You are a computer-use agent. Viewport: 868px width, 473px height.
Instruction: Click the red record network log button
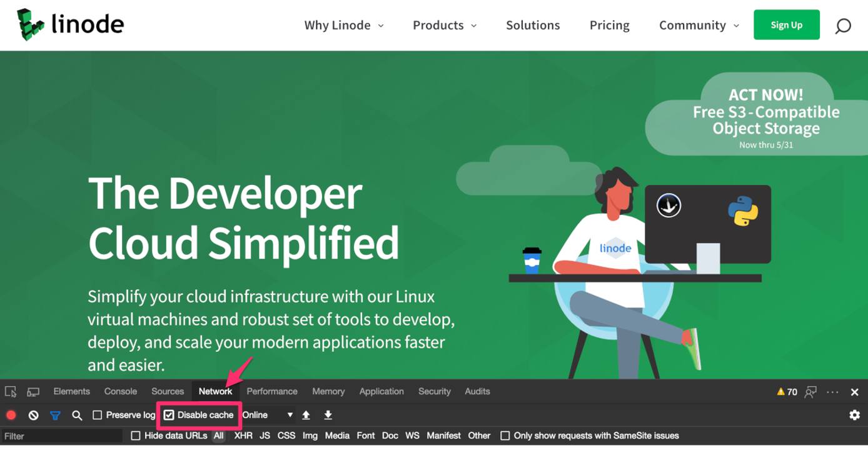11,414
